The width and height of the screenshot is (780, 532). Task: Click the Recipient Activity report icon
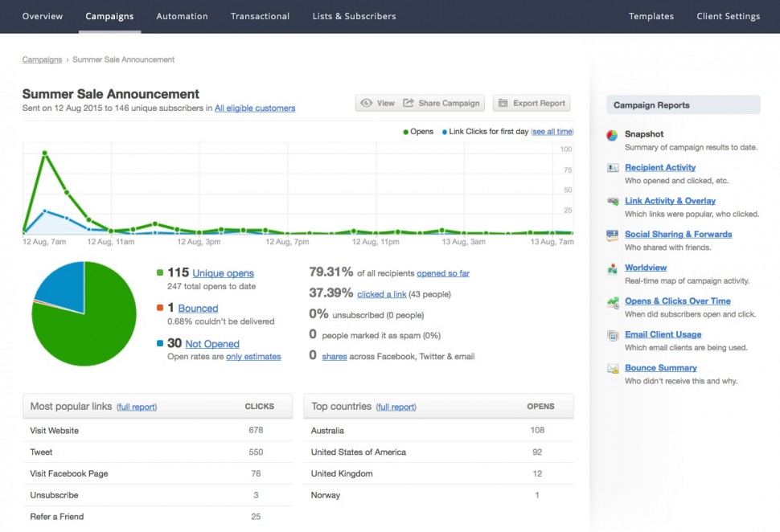(x=613, y=168)
